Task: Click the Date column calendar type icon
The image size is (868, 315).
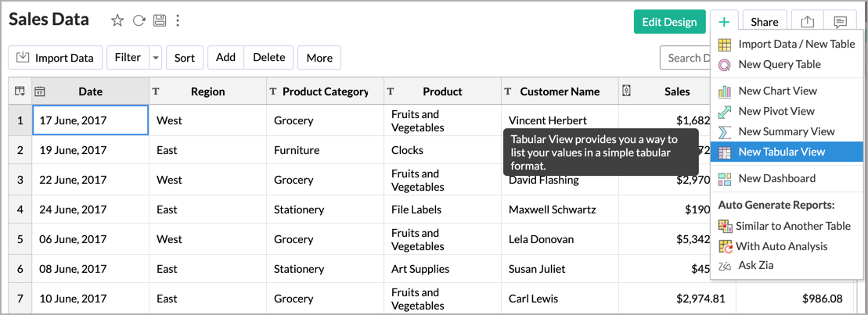Action: pos(40,91)
